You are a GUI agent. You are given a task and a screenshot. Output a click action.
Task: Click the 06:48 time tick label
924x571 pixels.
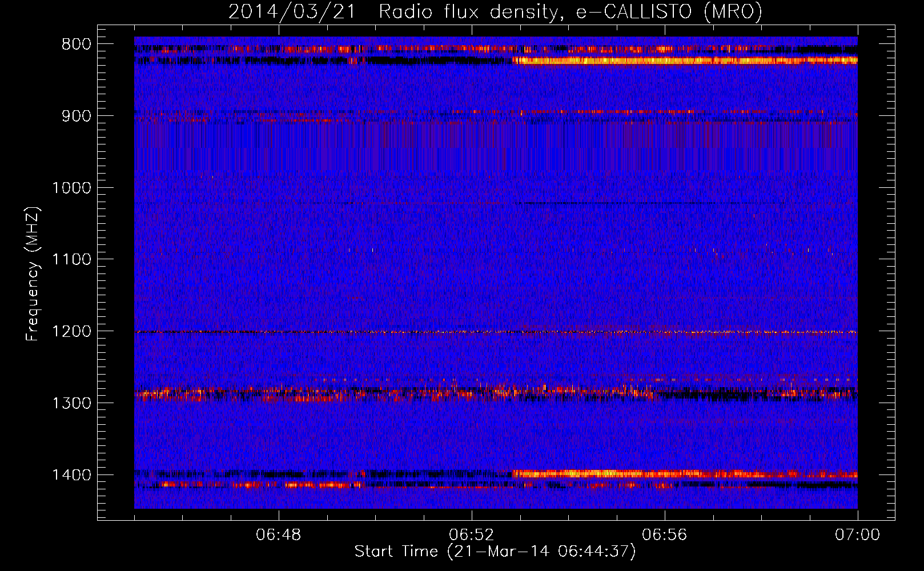[x=279, y=535]
